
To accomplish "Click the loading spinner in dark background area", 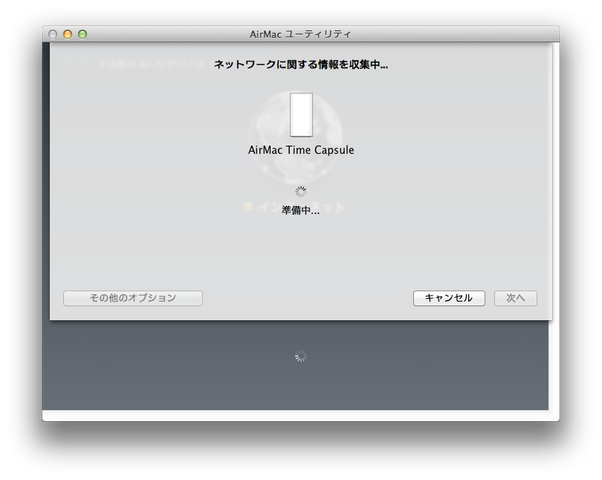I will [x=301, y=356].
